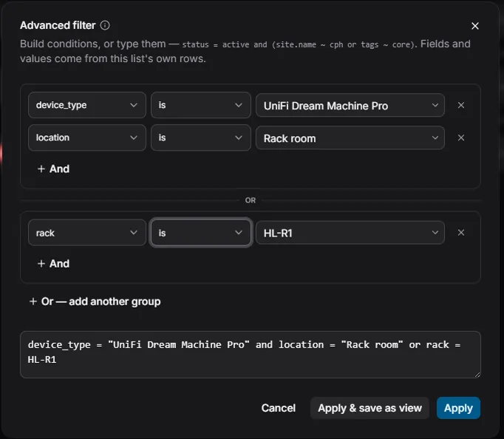
Task: Open the rack field dropdown
Action: coord(86,232)
